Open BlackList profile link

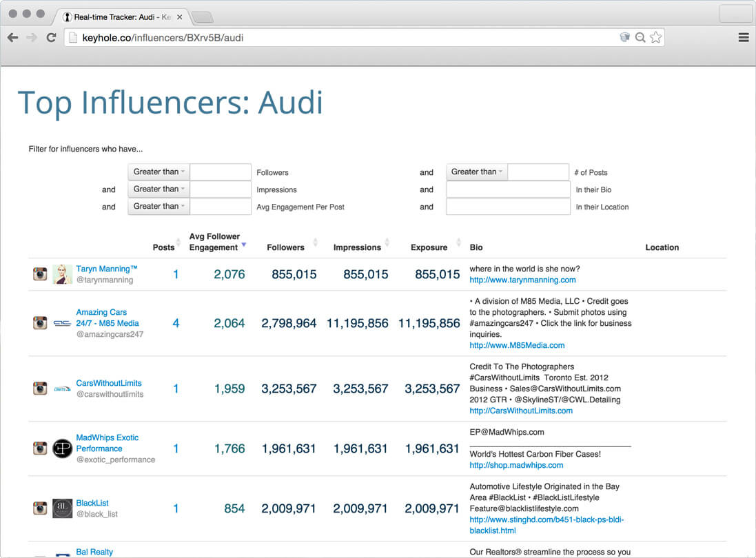click(x=92, y=503)
